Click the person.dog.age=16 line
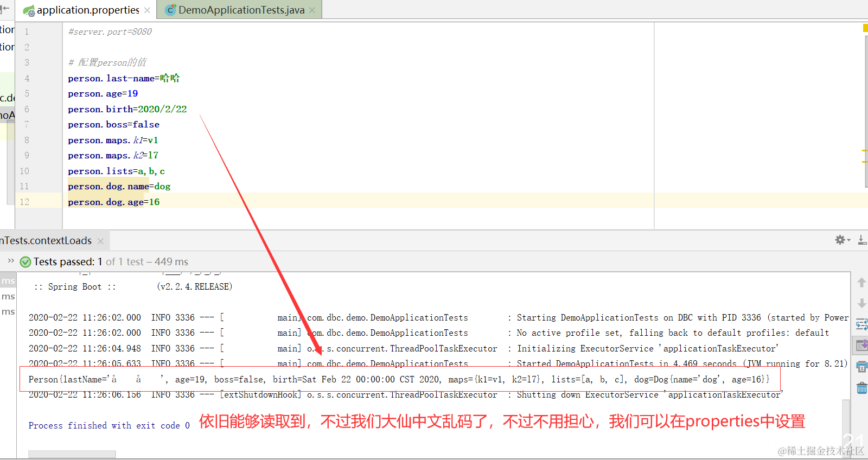Image resolution: width=868 pixels, height=460 pixels. point(114,202)
